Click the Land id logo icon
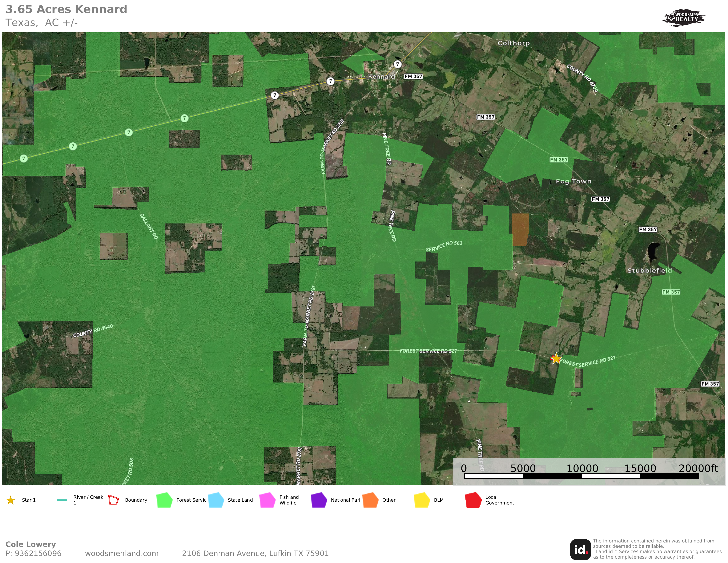This screenshot has width=728, height=563. tap(580, 549)
